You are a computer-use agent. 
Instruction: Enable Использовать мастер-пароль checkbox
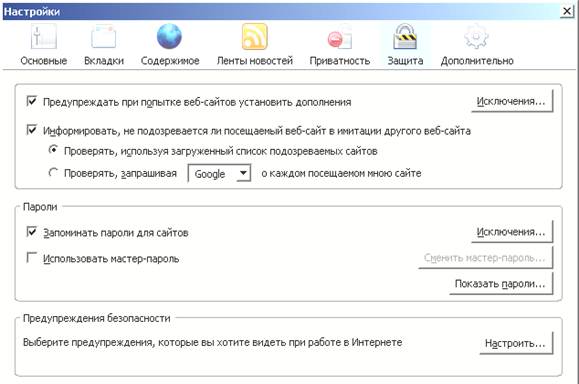[x=32, y=257]
